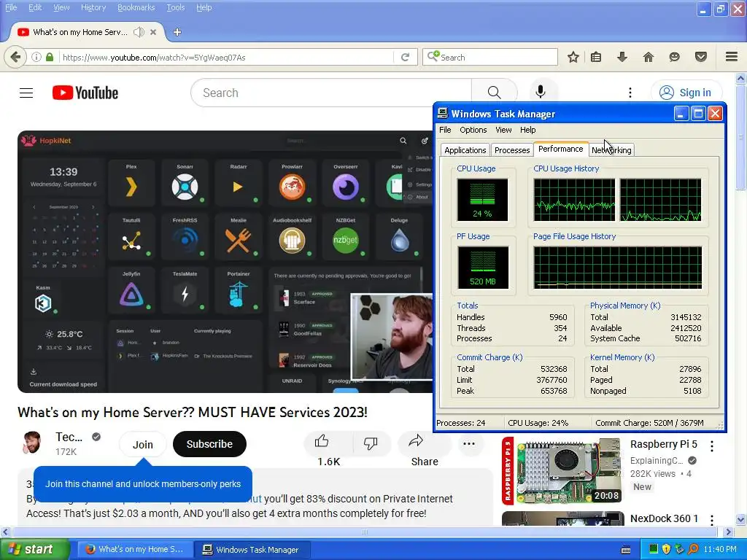Go to YouTube home via logo
This screenshot has width=747, height=560.
point(85,93)
